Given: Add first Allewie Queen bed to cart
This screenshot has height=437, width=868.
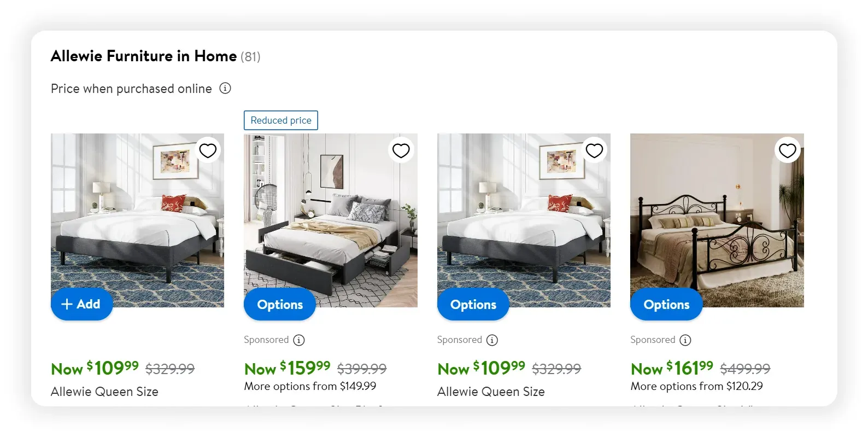Looking at the screenshot, I should pyautogui.click(x=81, y=304).
